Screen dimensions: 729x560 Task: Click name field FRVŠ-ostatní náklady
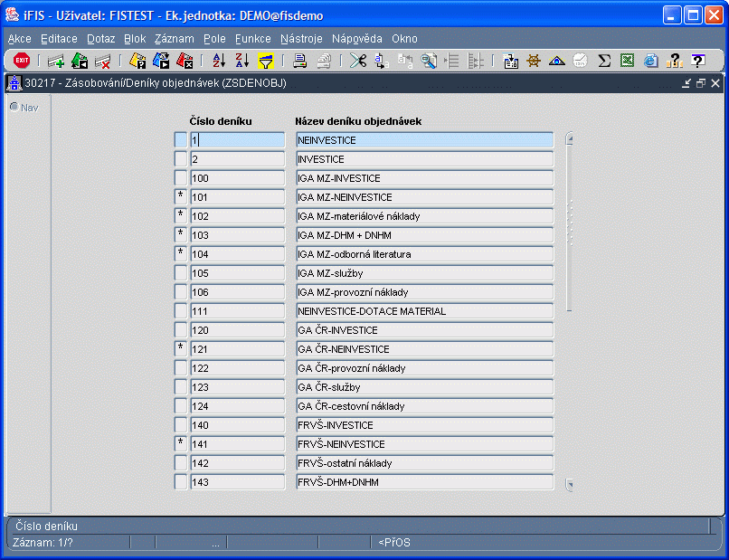[x=425, y=463]
